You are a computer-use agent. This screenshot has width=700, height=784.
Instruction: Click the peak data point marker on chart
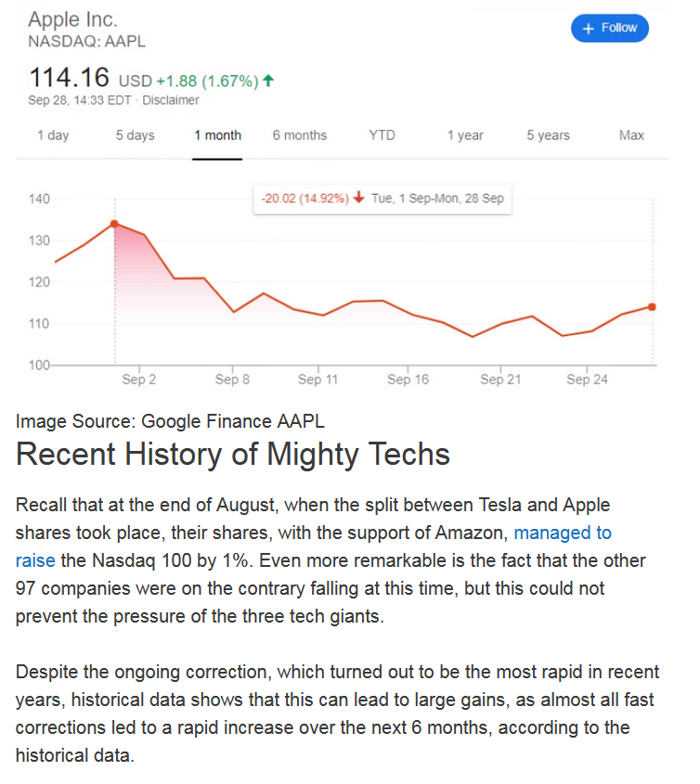[x=114, y=224]
